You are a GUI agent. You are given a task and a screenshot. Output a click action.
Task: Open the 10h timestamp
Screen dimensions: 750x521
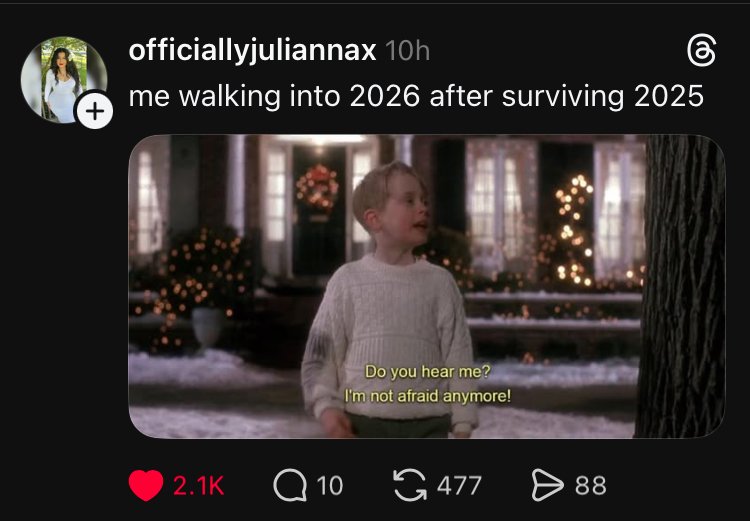click(x=407, y=51)
